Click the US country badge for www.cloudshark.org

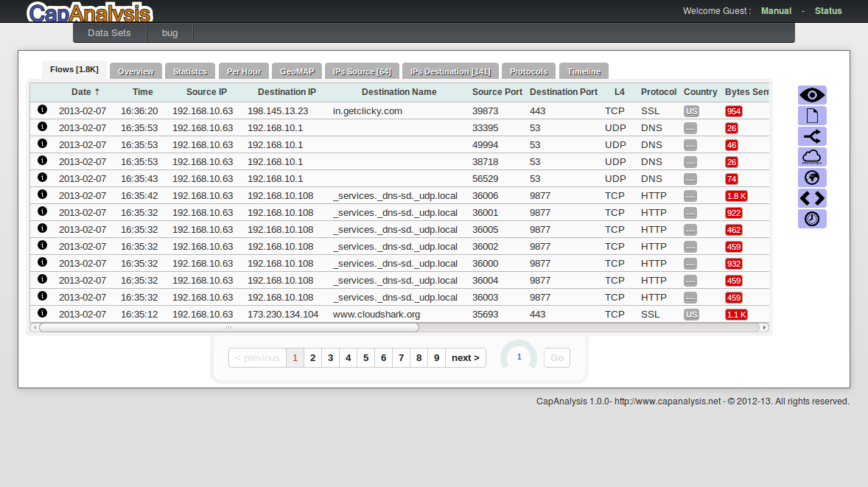[x=691, y=315]
